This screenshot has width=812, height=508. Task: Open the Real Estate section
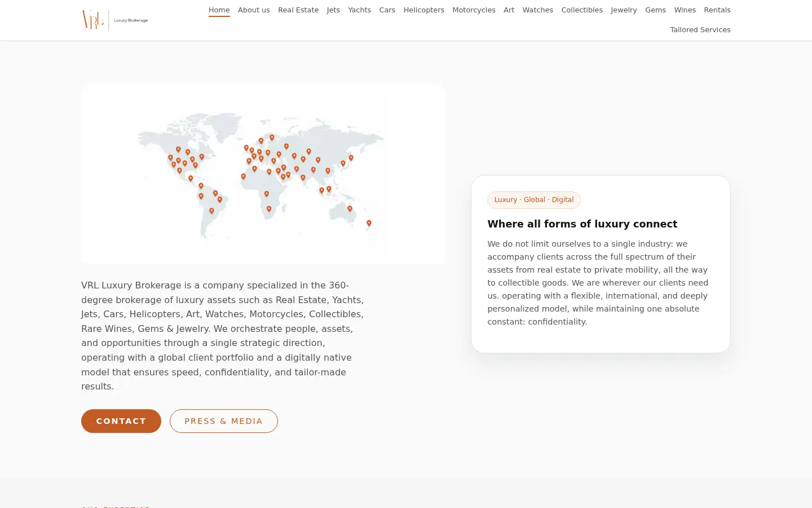pos(298,10)
